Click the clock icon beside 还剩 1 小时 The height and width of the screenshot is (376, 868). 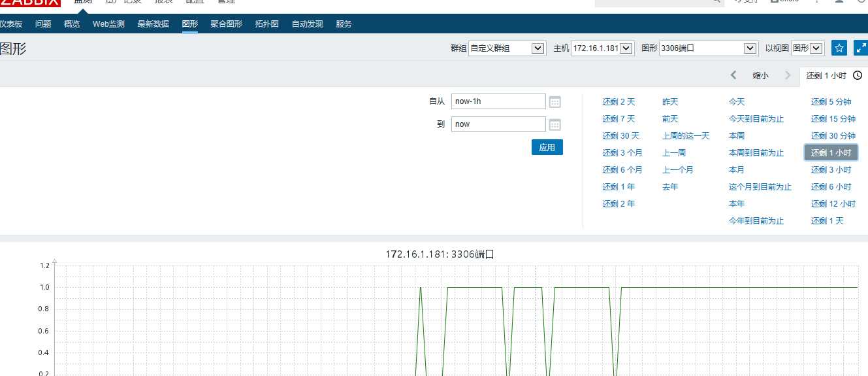(858, 75)
